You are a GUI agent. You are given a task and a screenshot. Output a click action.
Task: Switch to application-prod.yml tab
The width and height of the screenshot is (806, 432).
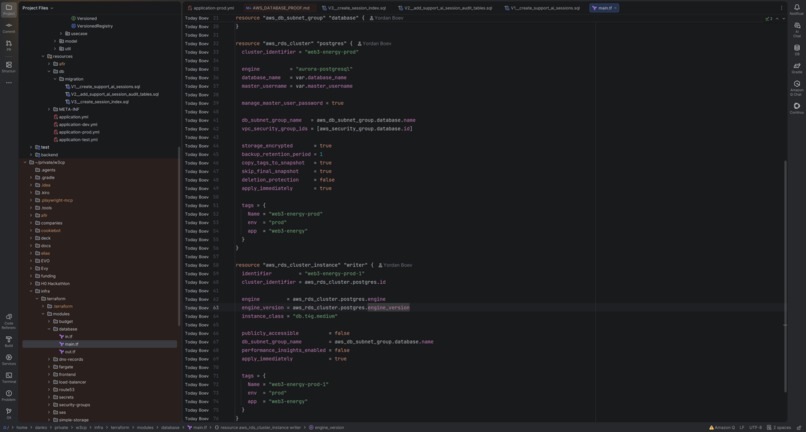pos(211,8)
